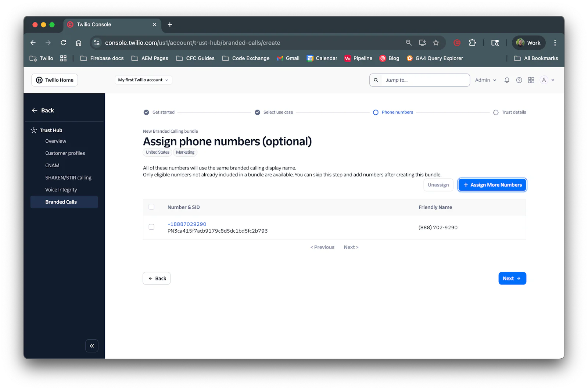Select Voice Integrity in the Trust Hub sidebar
588x390 pixels.
[x=61, y=189]
